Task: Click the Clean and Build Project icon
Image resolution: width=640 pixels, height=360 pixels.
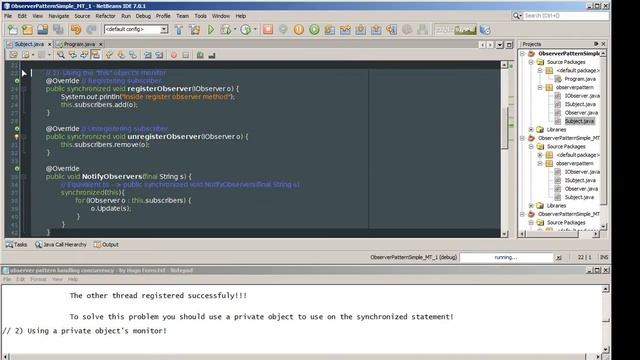Action: point(195,29)
